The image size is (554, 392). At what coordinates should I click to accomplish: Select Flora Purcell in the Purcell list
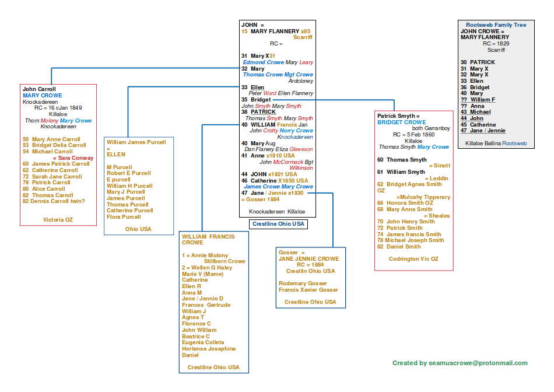tap(124, 217)
